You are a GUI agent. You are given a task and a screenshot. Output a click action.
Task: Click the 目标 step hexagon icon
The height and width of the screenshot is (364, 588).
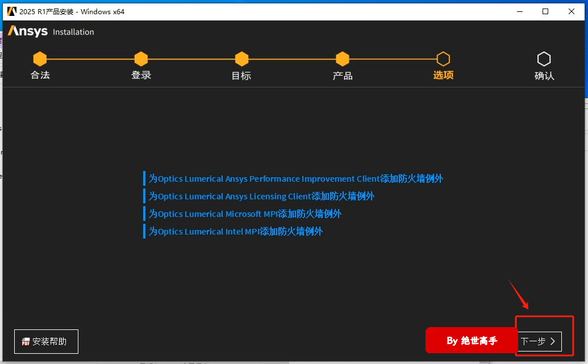click(242, 59)
